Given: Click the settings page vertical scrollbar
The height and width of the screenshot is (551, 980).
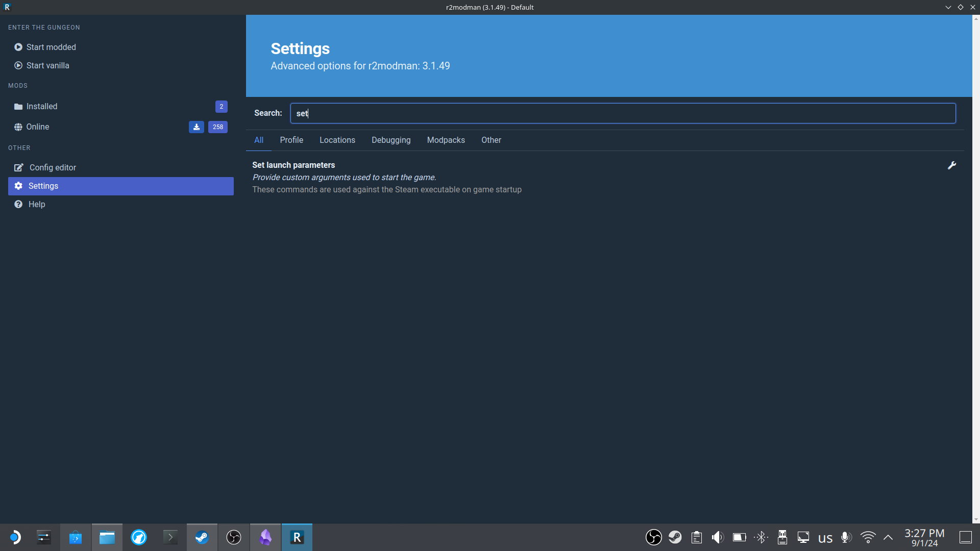Looking at the screenshot, I should [x=976, y=269].
